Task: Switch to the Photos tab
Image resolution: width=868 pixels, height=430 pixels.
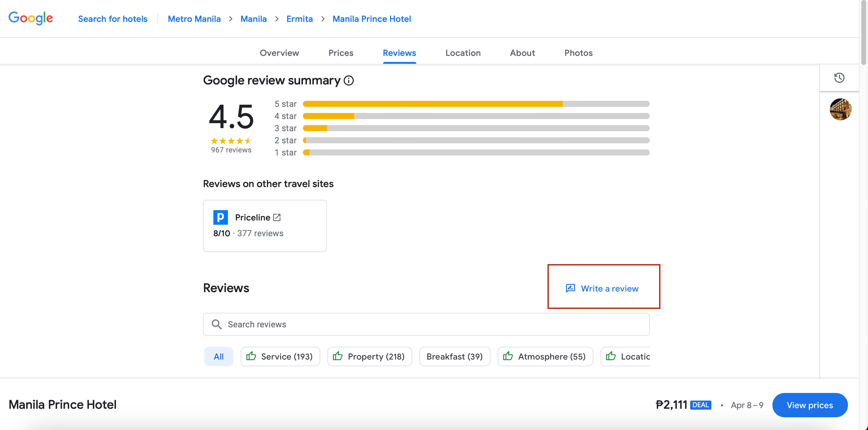Action: 578,53
